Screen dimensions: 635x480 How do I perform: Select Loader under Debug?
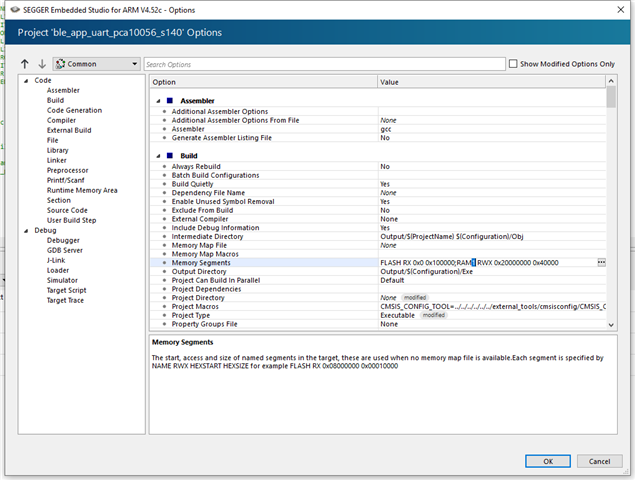coord(58,270)
